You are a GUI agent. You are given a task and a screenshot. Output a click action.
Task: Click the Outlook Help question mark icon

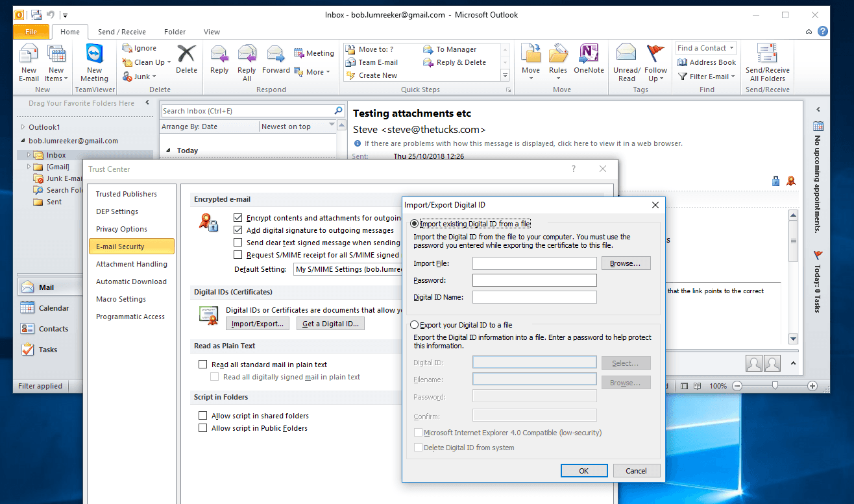[x=822, y=31]
